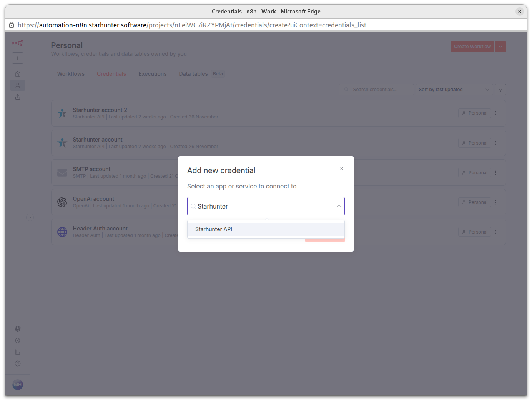The height and width of the screenshot is (402, 532).
Task: Click the OpenAi account logo icon
Action: (62, 202)
